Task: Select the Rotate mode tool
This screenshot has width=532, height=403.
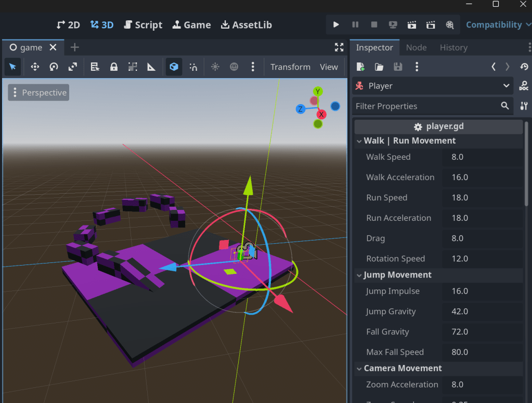Action: pos(54,67)
